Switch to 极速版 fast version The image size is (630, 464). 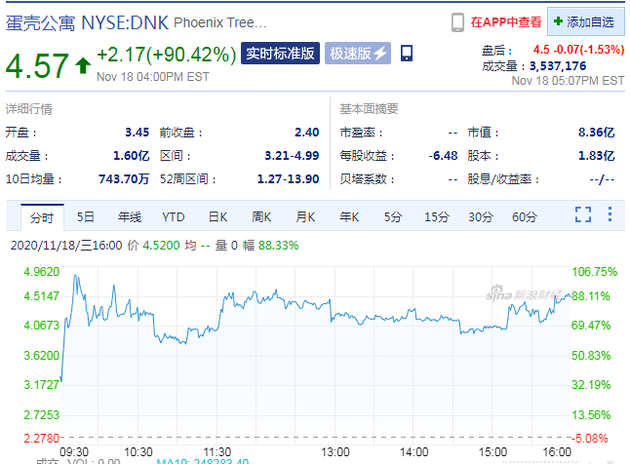click(x=358, y=53)
